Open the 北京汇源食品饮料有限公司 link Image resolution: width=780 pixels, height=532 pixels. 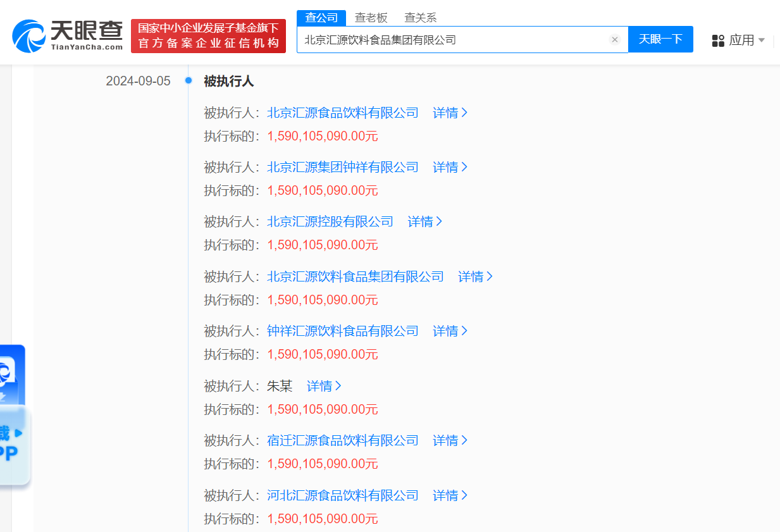(x=343, y=113)
